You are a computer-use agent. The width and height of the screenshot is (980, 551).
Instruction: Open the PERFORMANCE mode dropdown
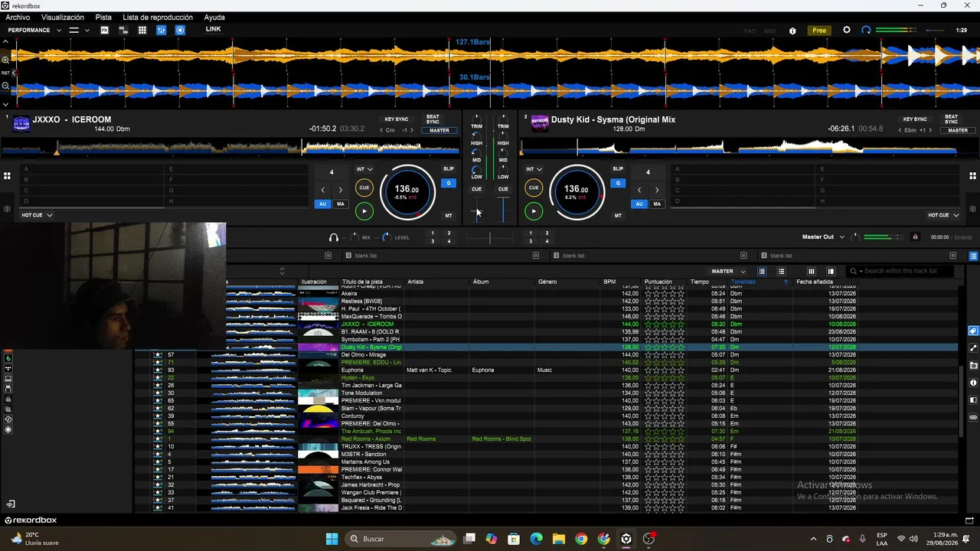click(34, 31)
